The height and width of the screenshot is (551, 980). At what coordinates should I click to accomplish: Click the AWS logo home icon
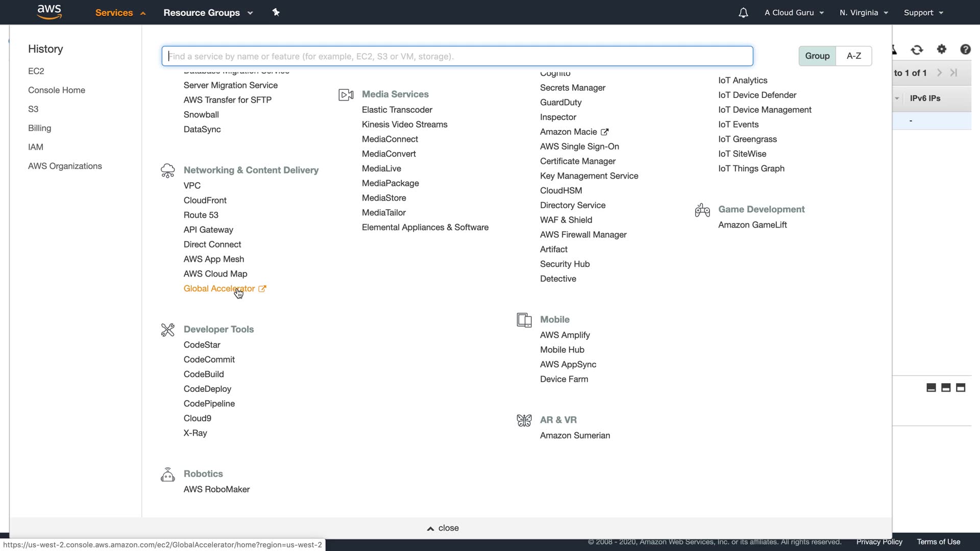pos(49,12)
